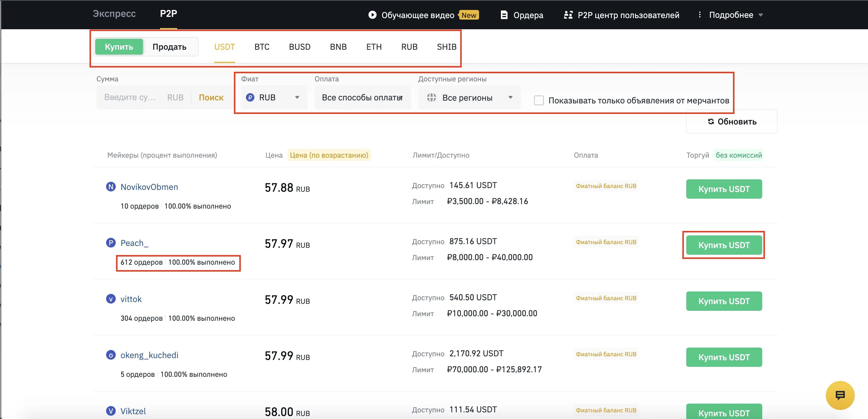Click vittok avatar icon
Screen dimensions: 868x419
coord(111,299)
